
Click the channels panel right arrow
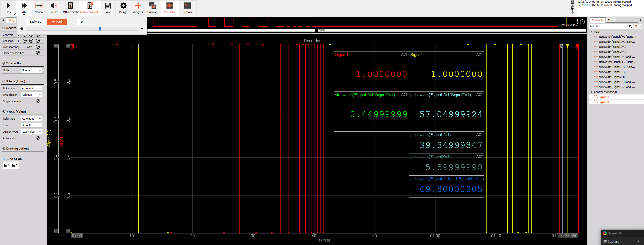pyautogui.click(x=640, y=20)
